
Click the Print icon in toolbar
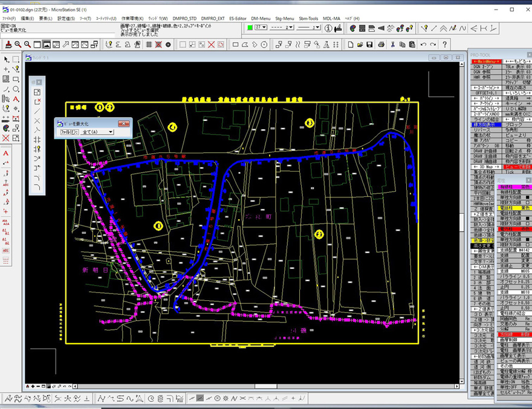[x=381, y=45]
